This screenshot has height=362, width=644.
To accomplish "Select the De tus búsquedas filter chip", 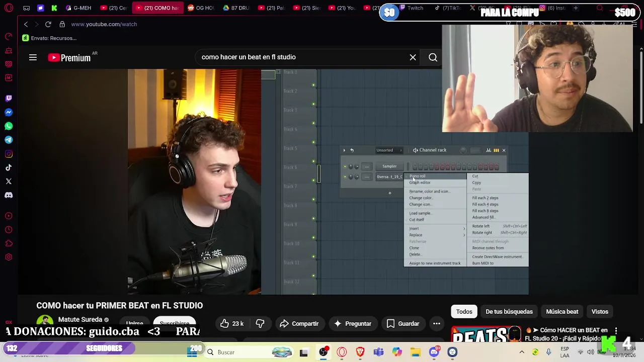I will [x=509, y=312].
